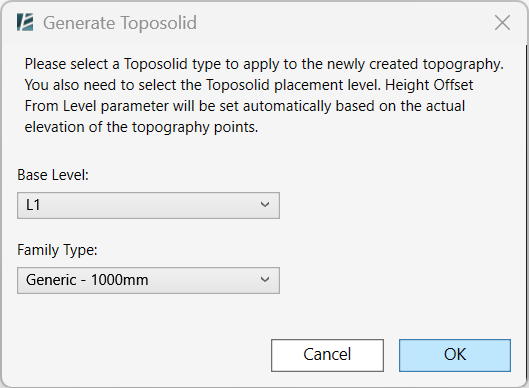Image resolution: width=529 pixels, height=388 pixels.
Task: Click the 'elevation of the topography points' line
Action: click(141, 127)
